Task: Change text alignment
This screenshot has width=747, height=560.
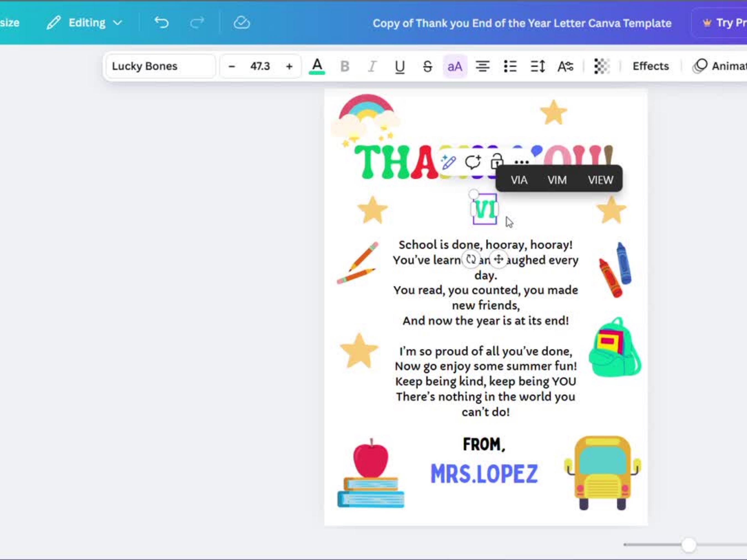Action: [x=483, y=66]
